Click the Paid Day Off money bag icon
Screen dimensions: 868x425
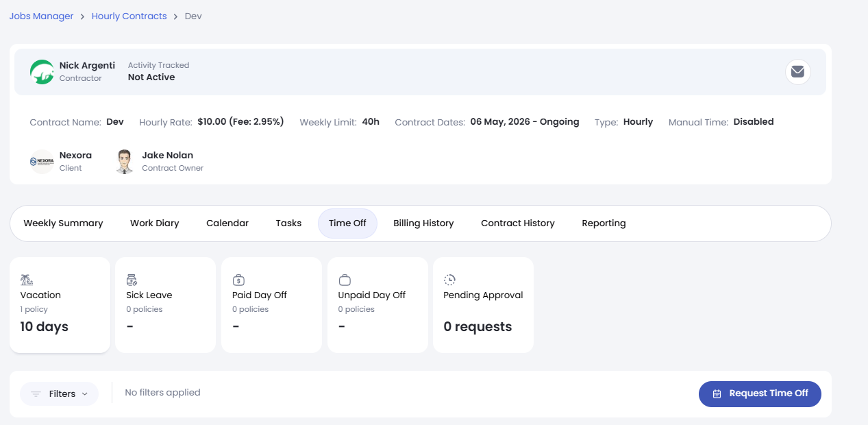point(238,280)
